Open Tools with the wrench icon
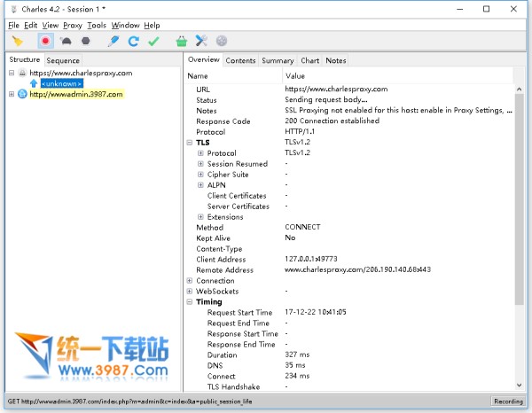532x413 pixels. click(x=201, y=41)
